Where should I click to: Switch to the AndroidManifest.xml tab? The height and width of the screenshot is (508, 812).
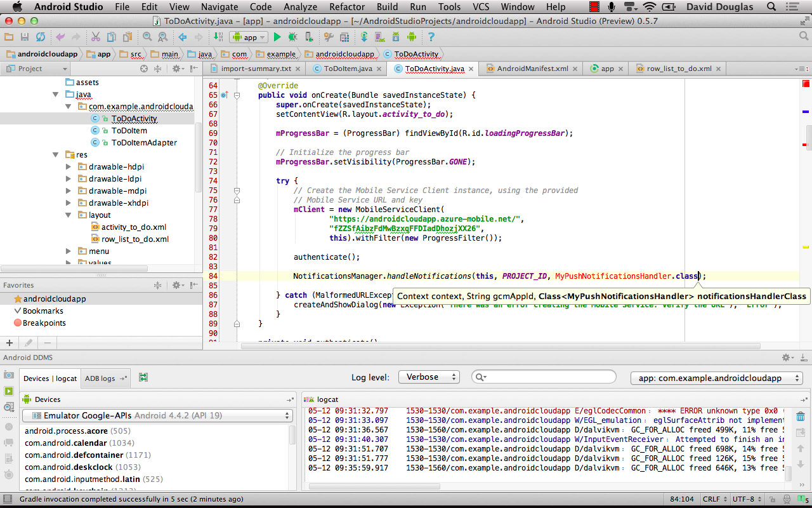[532, 69]
